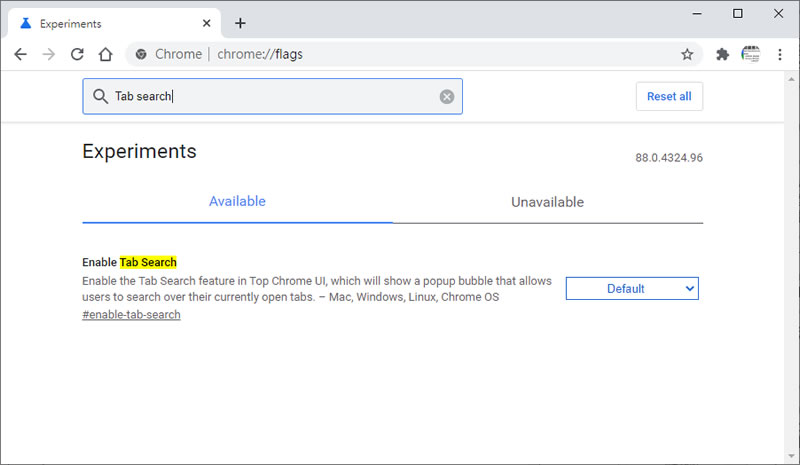Click the Chrome site info icon in address bar
800x465 pixels.
tap(141, 54)
